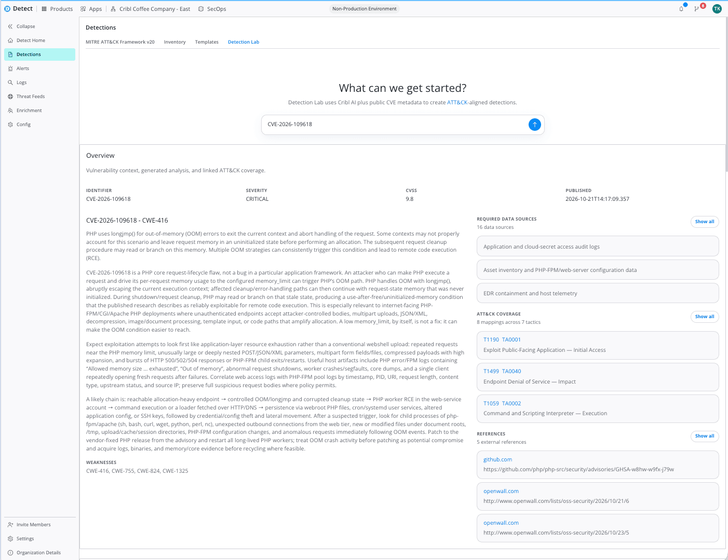The height and width of the screenshot is (560, 728).
Task: Open Logs in the sidebar
Action: 39,83
